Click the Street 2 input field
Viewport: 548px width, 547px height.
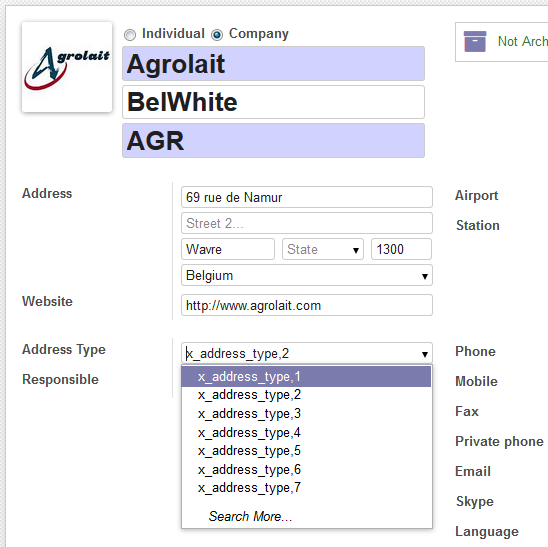(x=307, y=223)
